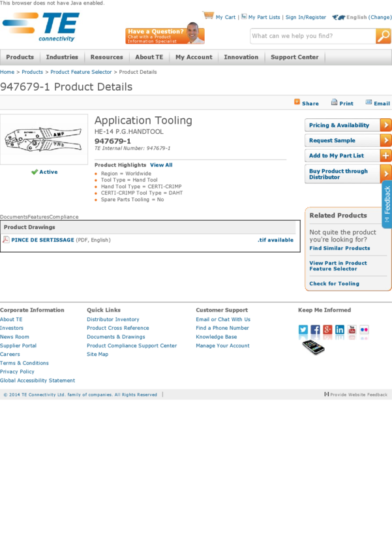This screenshot has height=555, width=392.
Task: Click the Email envelope icon
Action: point(369,103)
